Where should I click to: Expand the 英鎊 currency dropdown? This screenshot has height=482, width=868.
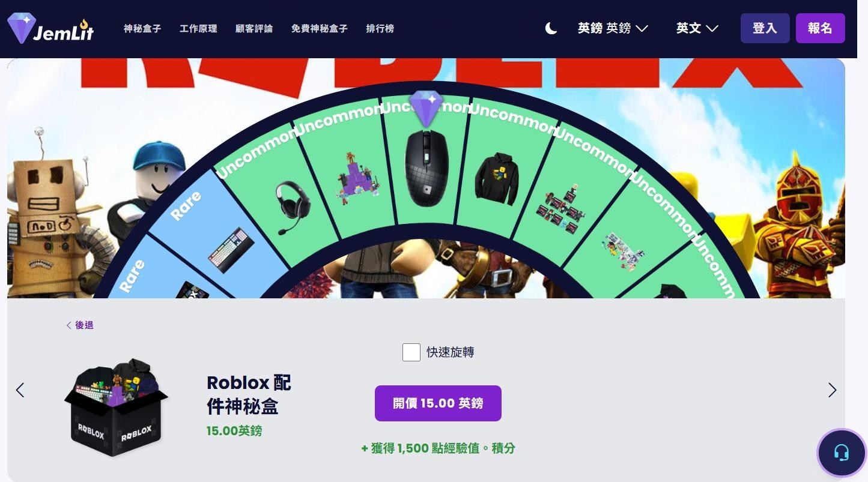[x=613, y=28]
